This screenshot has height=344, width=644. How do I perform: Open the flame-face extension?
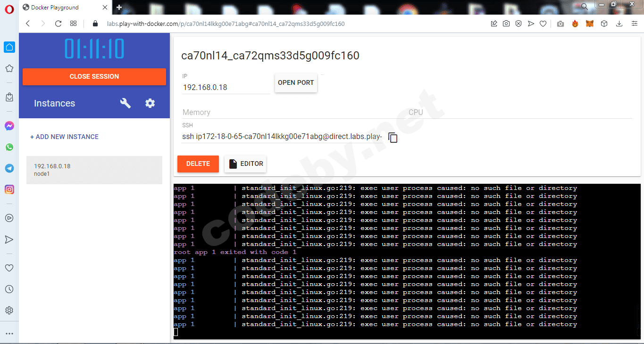pos(575,24)
